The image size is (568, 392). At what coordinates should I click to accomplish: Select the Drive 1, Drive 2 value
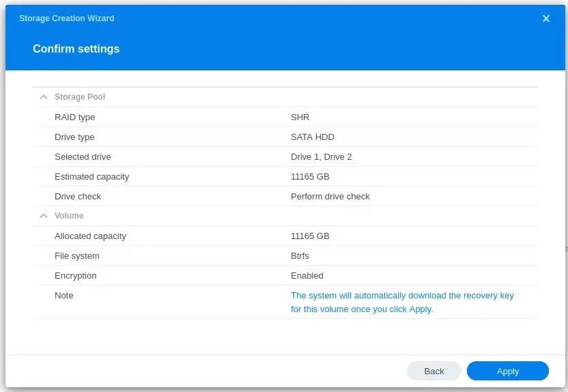[x=321, y=157]
